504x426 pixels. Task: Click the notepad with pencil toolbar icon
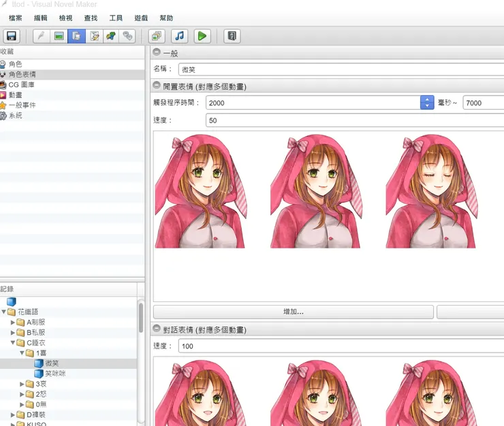[93, 36]
